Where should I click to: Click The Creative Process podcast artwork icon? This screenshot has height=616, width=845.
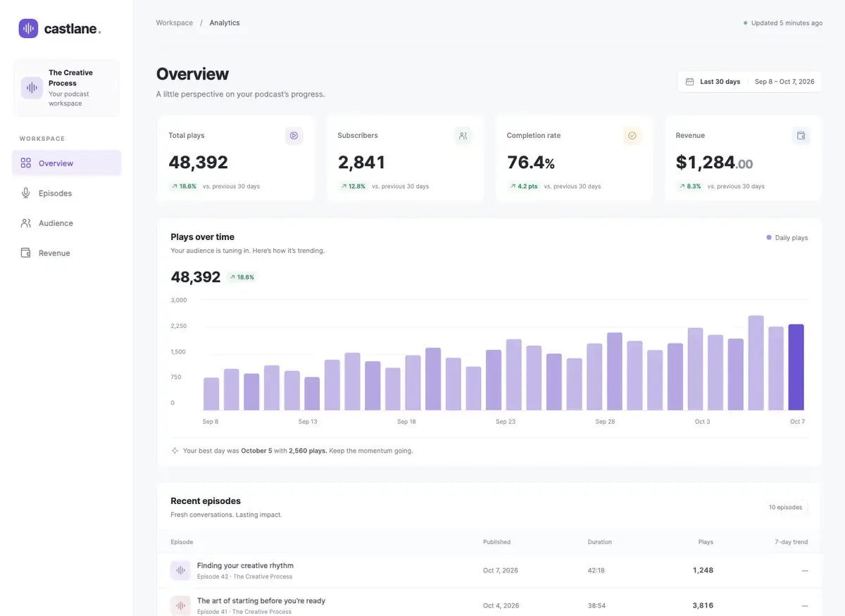[x=32, y=88]
